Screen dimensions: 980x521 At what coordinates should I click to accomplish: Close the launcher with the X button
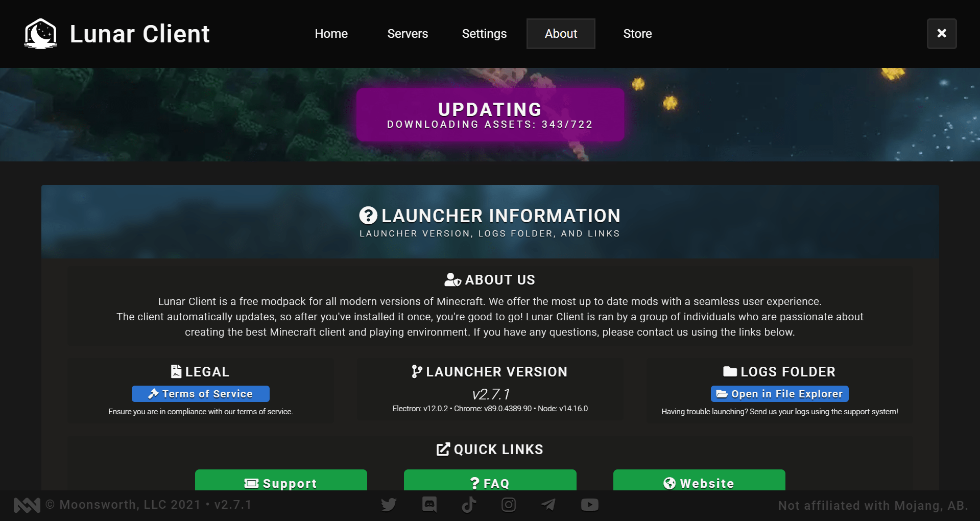coord(942,34)
